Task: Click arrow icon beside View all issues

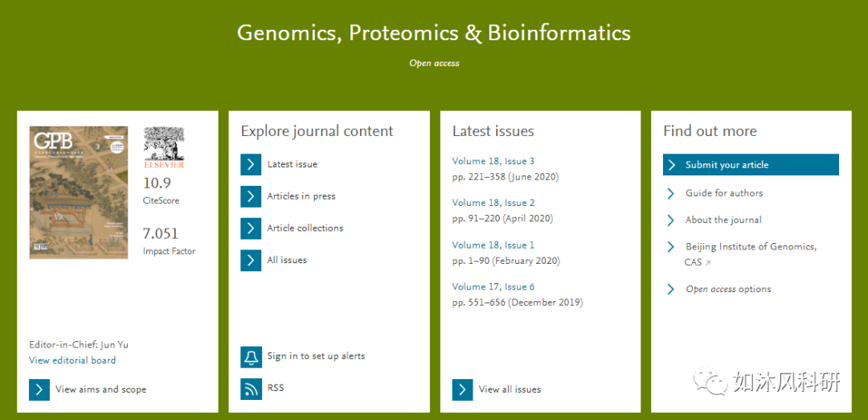Action: tap(462, 389)
